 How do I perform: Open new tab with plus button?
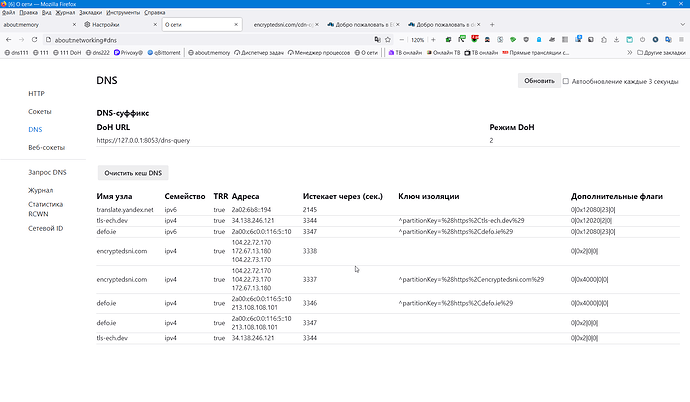[x=492, y=25]
